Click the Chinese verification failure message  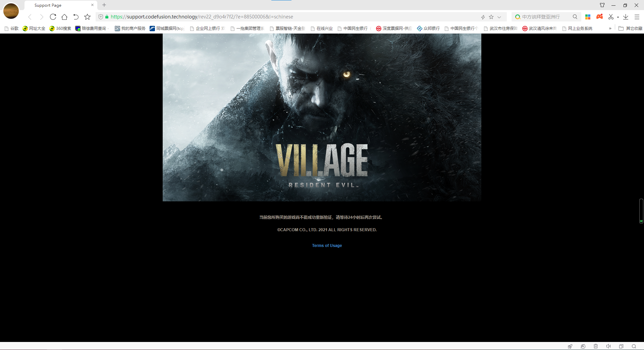click(x=321, y=217)
